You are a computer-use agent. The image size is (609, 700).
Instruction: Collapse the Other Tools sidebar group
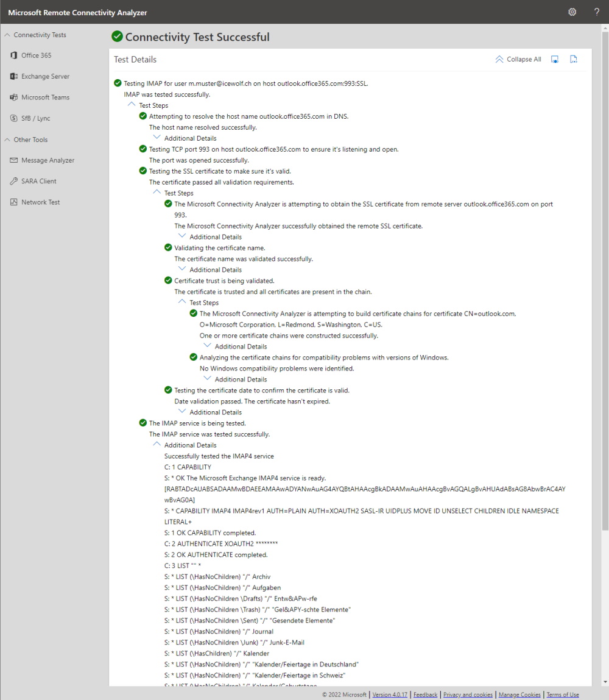[7, 140]
